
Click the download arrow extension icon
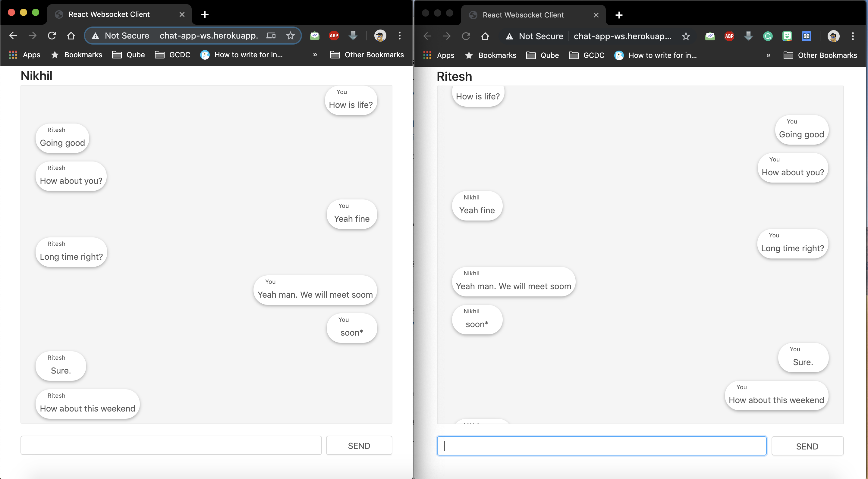[x=353, y=35]
